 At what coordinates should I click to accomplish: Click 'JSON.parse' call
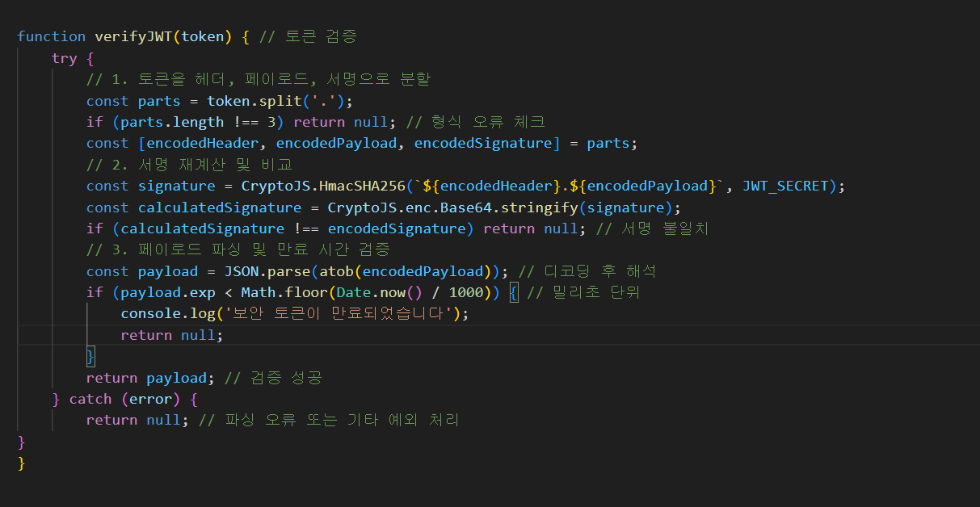click(267, 271)
